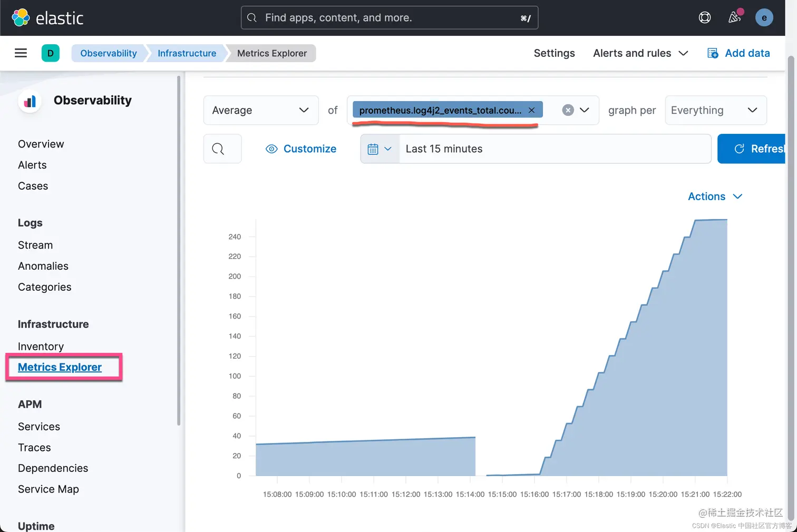Click the Infrastructure section heading
The height and width of the screenshot is (532, 797).
tap(53, 324)
